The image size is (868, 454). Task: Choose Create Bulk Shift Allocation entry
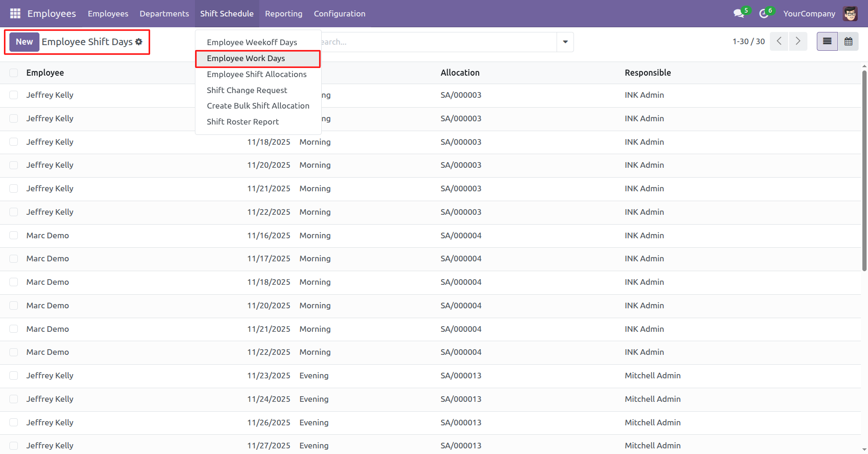pos(258,106)
